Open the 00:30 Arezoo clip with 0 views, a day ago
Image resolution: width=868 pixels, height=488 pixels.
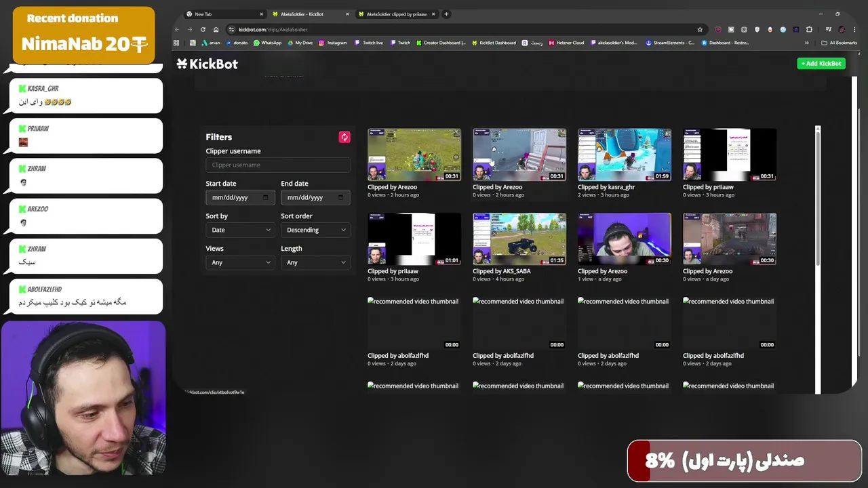[730, 239]
